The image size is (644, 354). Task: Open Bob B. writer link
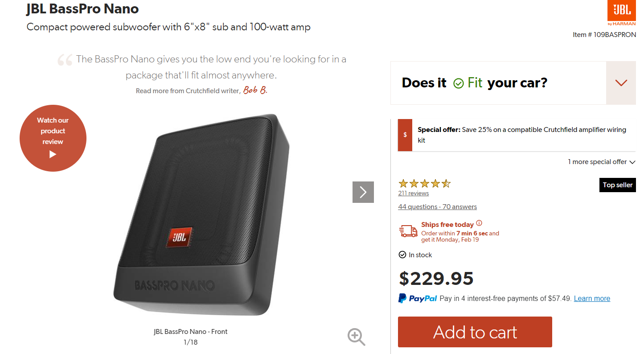[x=254, y=91]
